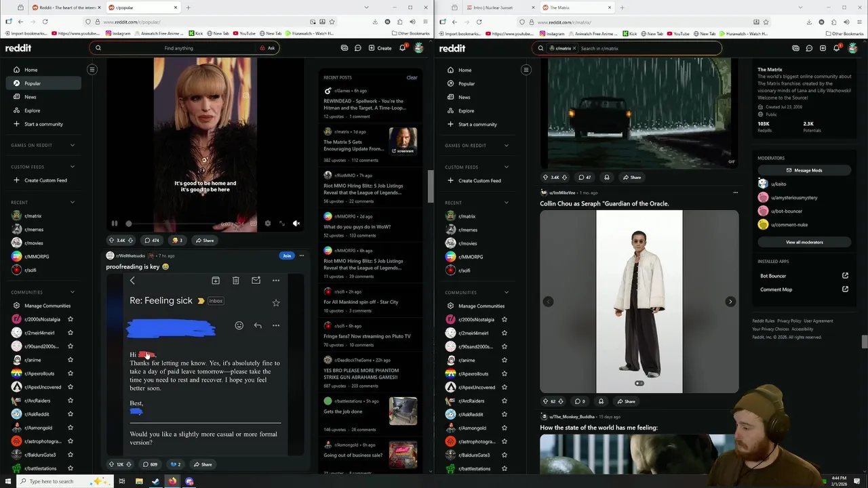This screenshot has width=868, height=488.
Task: Collapse navigation sidebar in r/popular window
Action: pos(92,69)
